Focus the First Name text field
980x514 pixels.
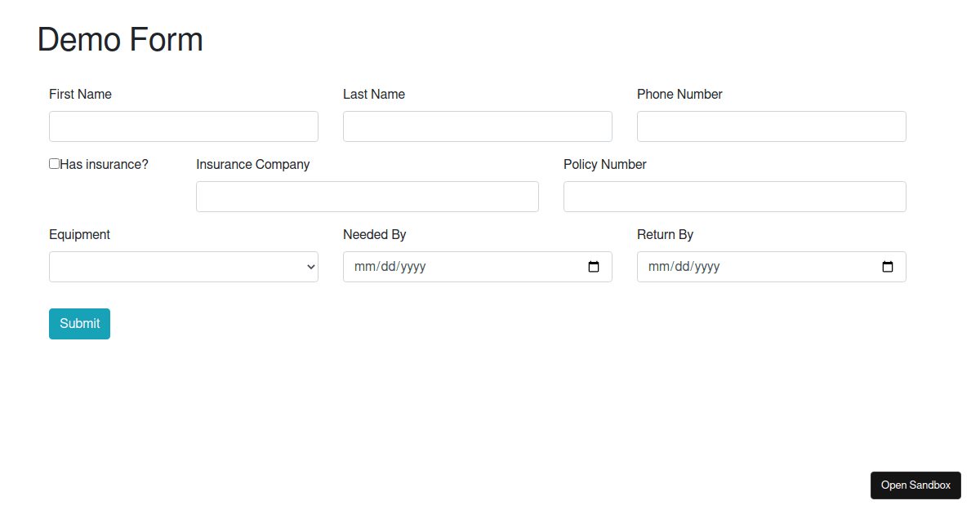(184, 126)
